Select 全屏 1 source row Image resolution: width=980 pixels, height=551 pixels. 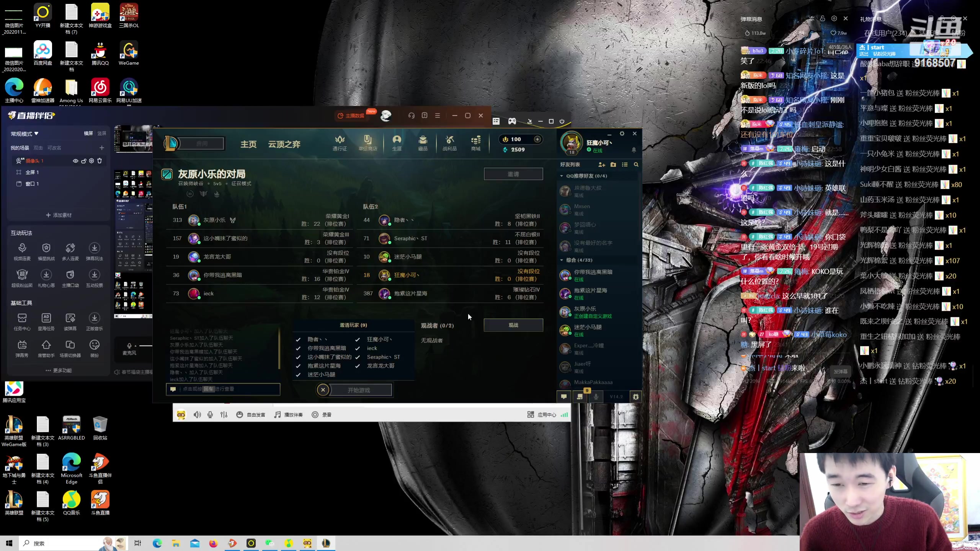pyautogui.click(x=59, y=173)
